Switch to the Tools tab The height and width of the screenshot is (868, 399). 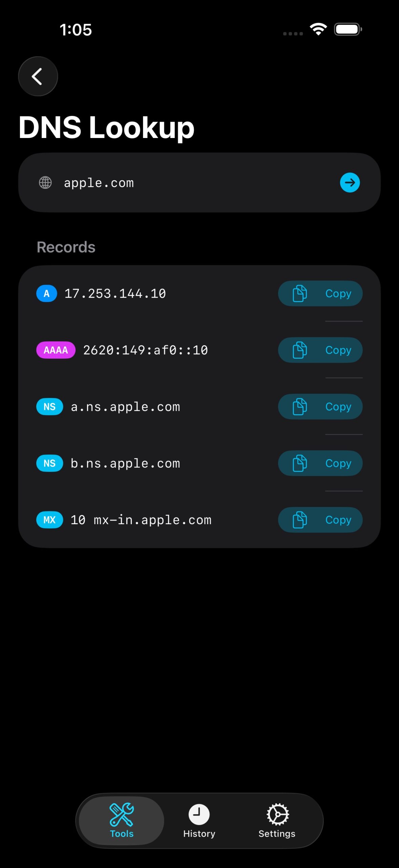point(122,821)
